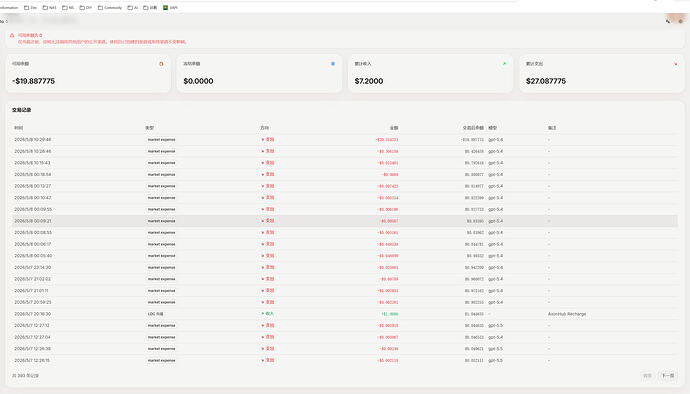
Task: Select the transaction row dated 2026/5/8 10:26:46
Action: pyautogui.click(x=345, y=151)
